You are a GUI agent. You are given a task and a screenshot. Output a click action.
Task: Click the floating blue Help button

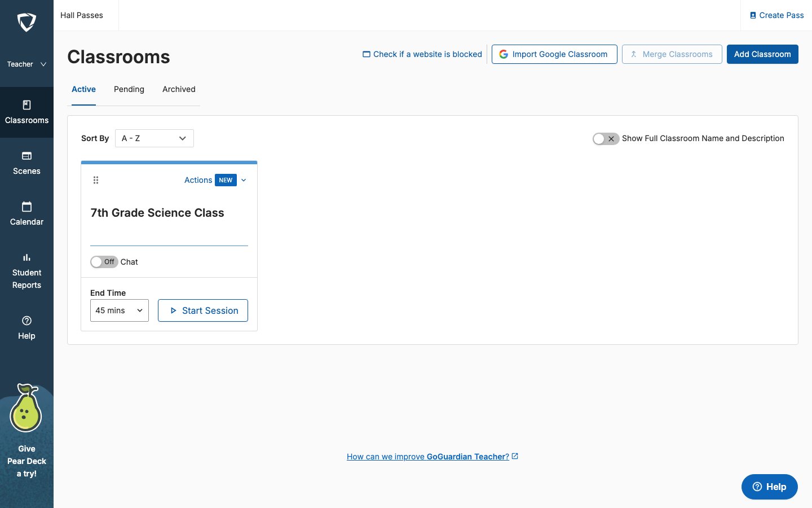click(x=770, y=487)
